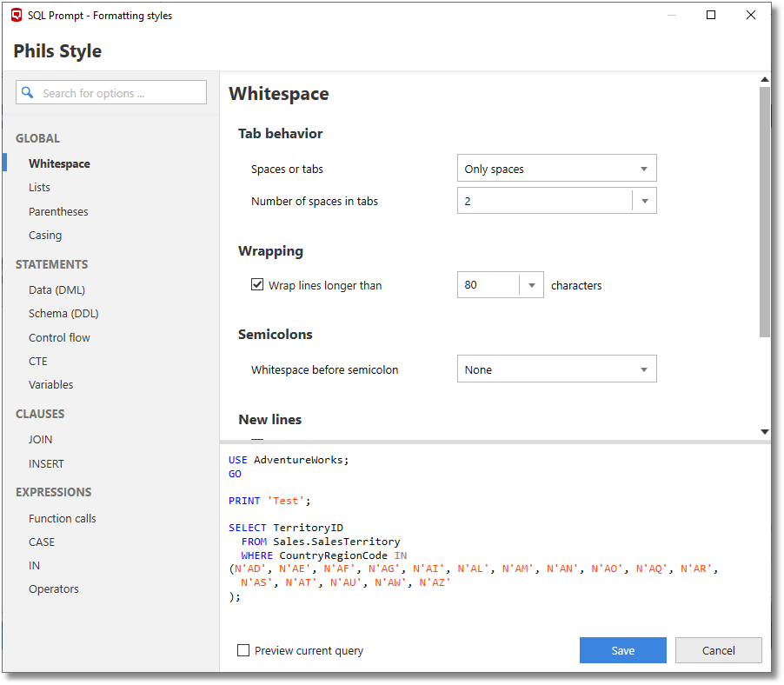Click the SQL Prompt app icon in title bar
784x685 pixels.
click(x=17, y=15)
